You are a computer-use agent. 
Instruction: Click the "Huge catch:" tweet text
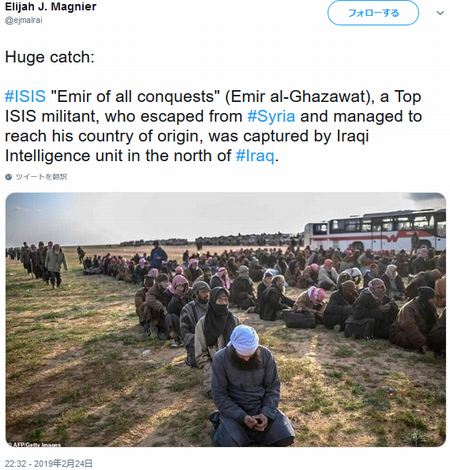point(50,57)
